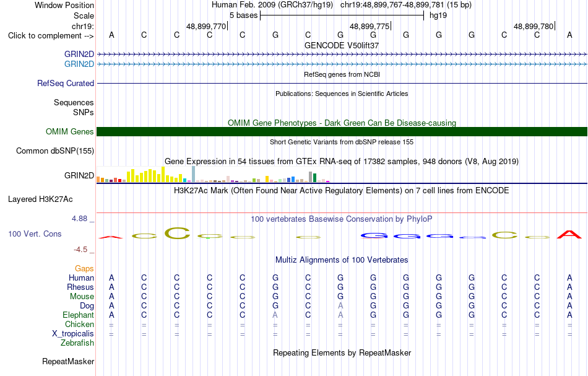Click the 'SNPs' track label
588x376 pixels.
coord(84,112)
